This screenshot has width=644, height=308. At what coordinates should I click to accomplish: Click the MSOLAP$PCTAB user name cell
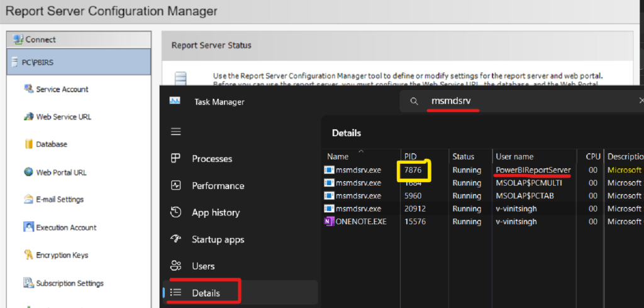526,196
